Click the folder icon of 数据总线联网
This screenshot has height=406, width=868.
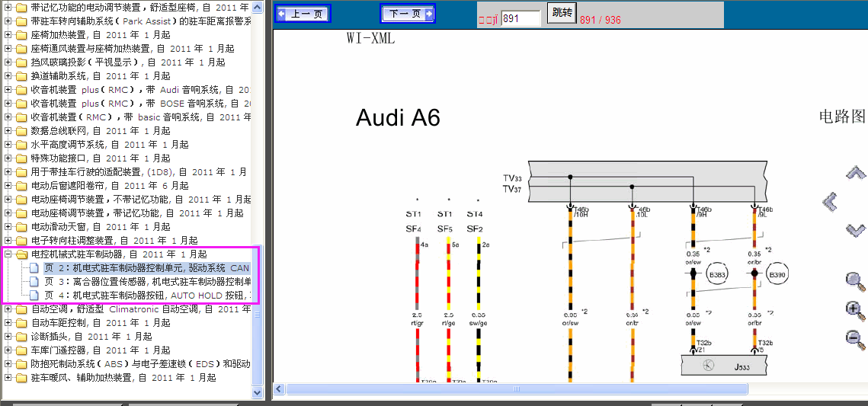pos(21,131)
